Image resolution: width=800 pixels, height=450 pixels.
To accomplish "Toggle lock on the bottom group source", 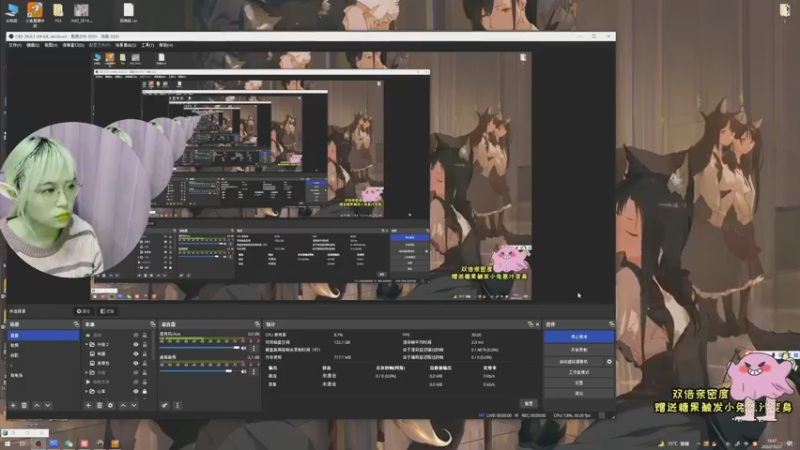I will point(145,391).
